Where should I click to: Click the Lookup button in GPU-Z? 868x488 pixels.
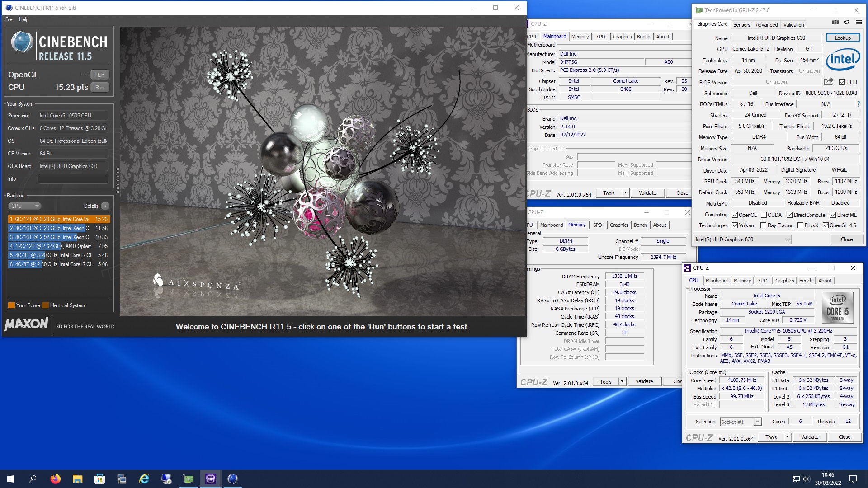coord(843,38)
